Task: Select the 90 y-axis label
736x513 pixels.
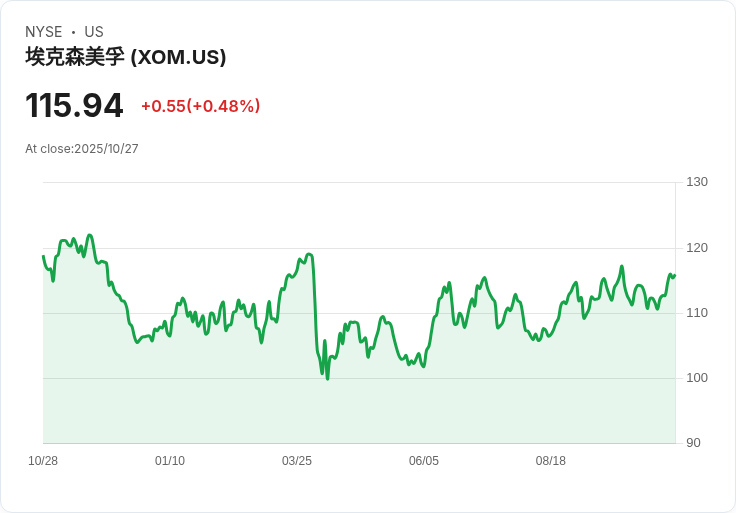Action: [x=693, y=443]
